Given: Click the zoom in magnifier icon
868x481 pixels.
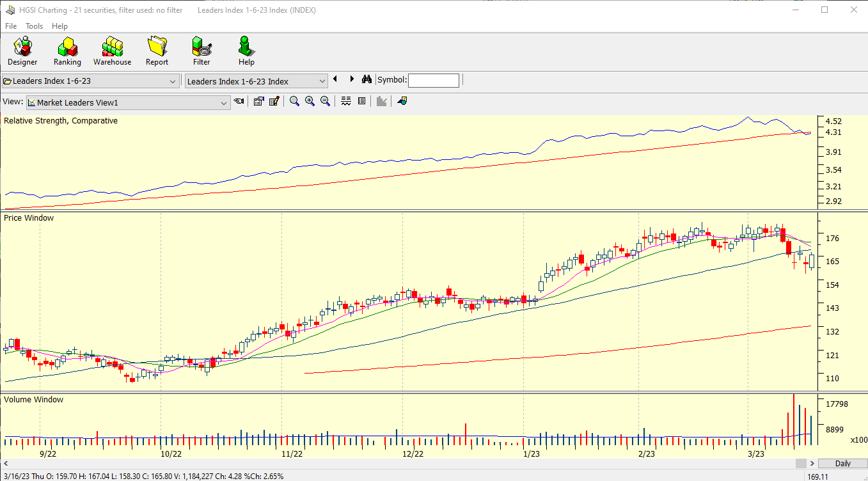Looking at the screenshot, I should [x=310, y=101].
